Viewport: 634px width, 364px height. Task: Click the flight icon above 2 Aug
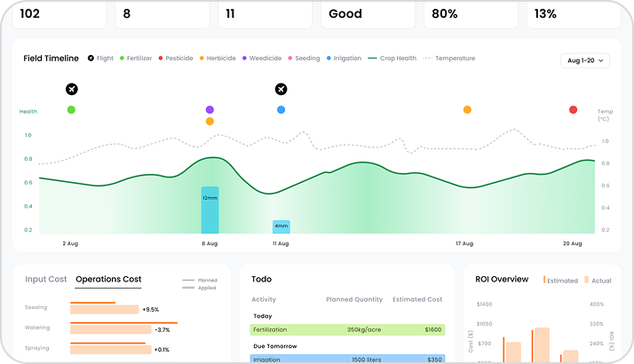coord(71,89)
